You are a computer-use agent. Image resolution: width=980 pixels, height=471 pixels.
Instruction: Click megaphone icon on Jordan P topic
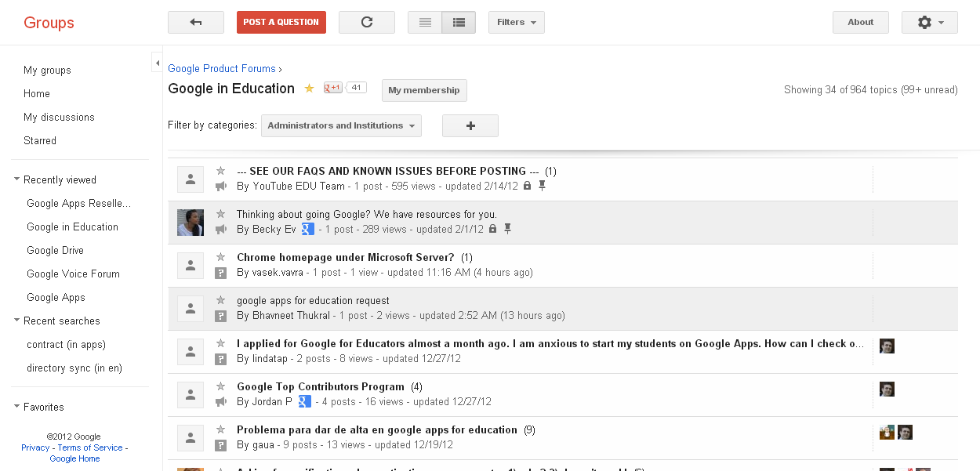pos(221,402)
